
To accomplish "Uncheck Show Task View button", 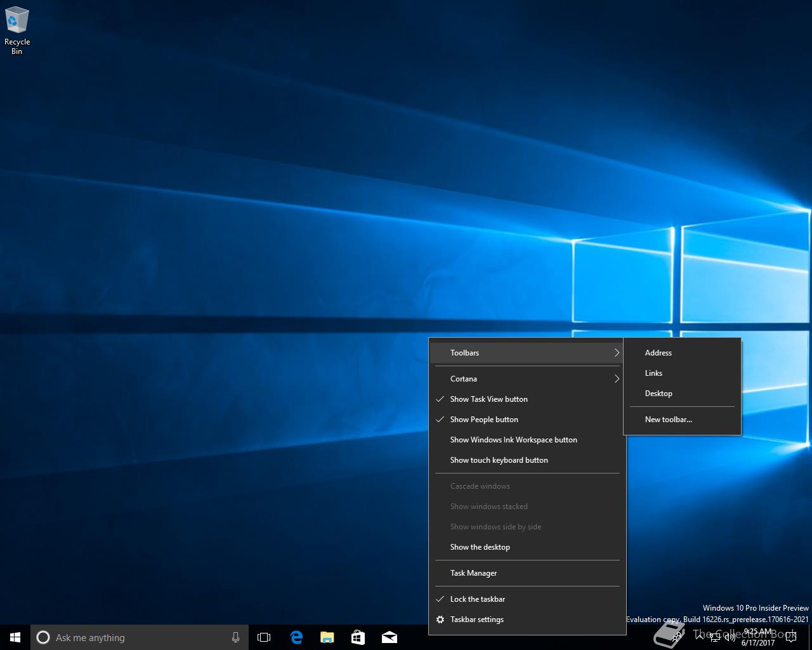I will pyautogui.click(x=488, y=399).
